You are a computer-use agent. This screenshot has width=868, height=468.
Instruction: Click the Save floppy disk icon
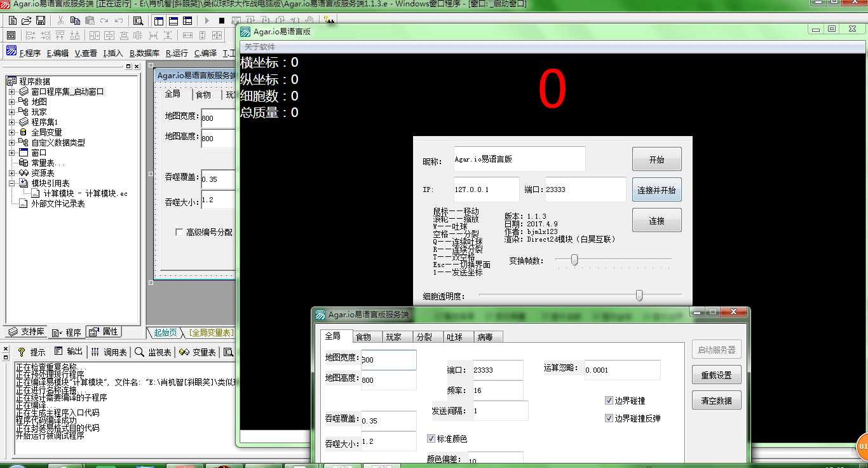tap(40, 20)
